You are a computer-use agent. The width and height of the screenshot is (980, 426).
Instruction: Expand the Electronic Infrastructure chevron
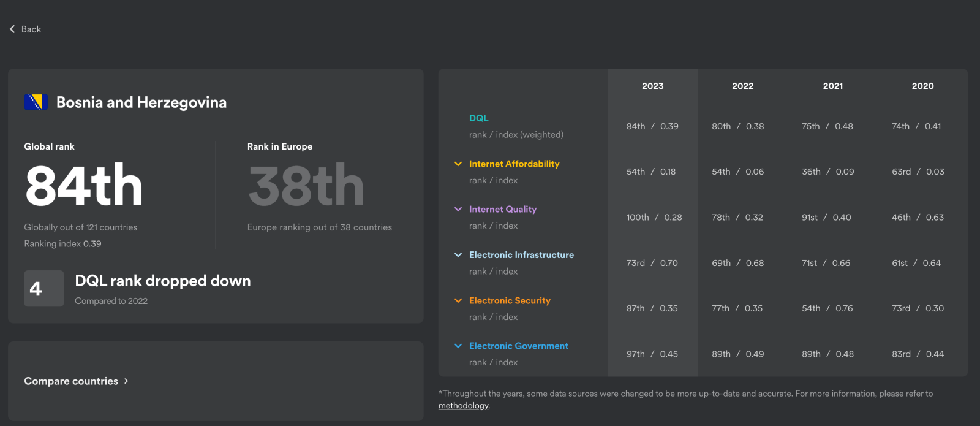458,254
